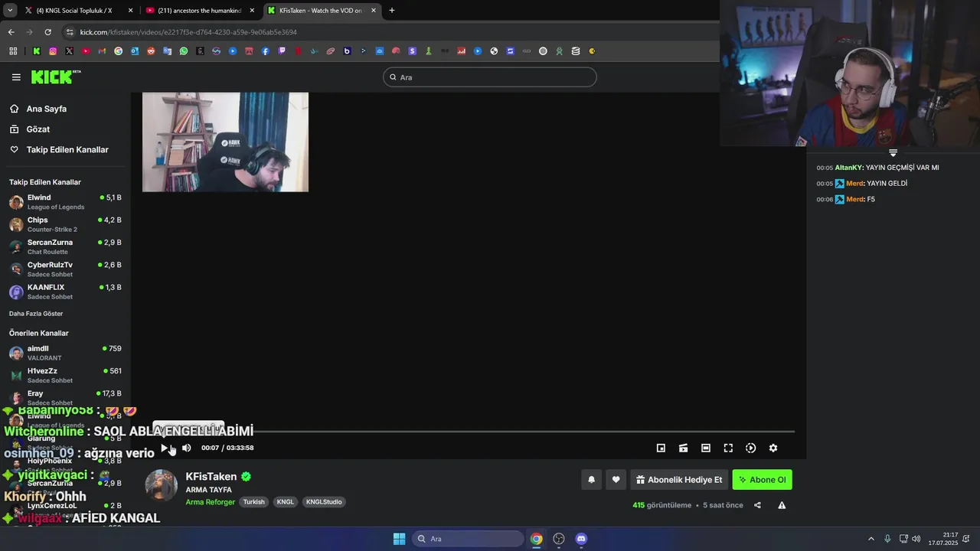Open the Twitch bookmark icon
Image resolution: width=980 pixels, height=551 pixels.
tap(282, 51)
